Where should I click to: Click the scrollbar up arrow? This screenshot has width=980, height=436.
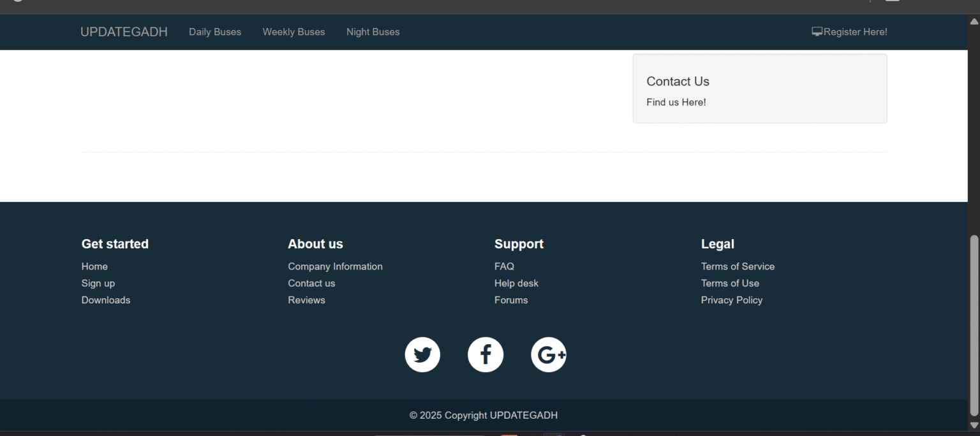point(974,22)
